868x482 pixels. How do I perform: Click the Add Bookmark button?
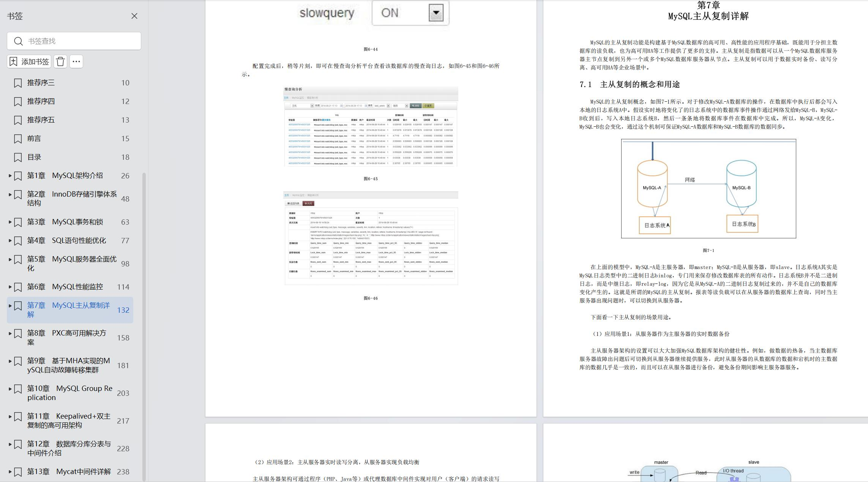click(29, 61)
